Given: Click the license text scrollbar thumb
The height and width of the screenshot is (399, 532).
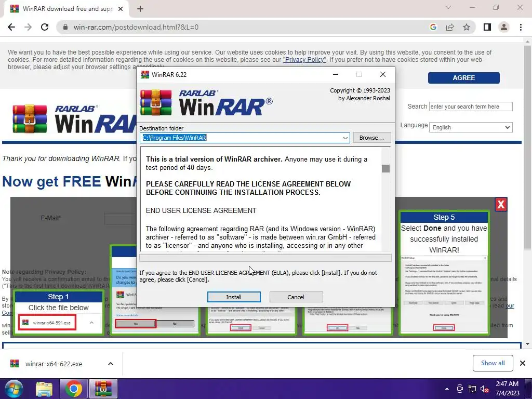Looking at the screenshot, I should [x=385, y=168].
